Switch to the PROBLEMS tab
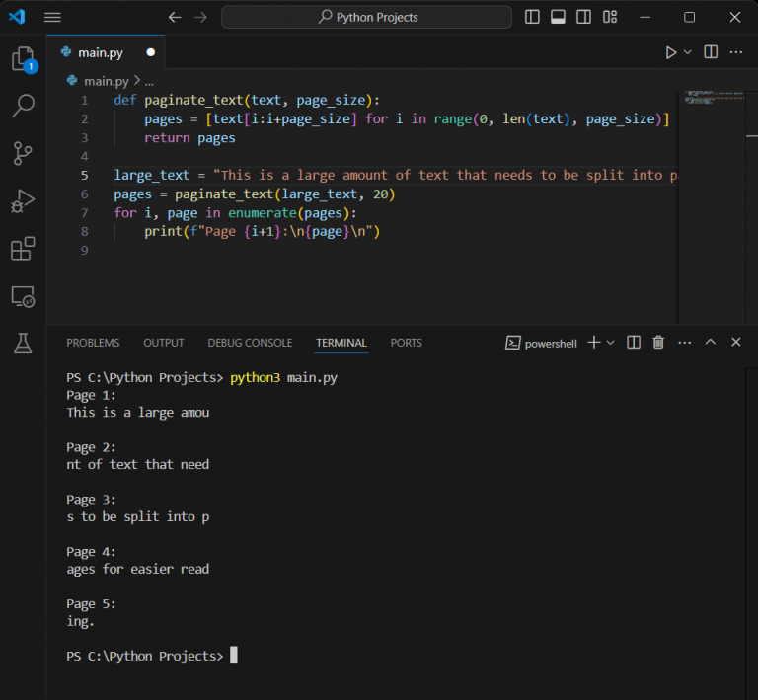 coord(93,343)
